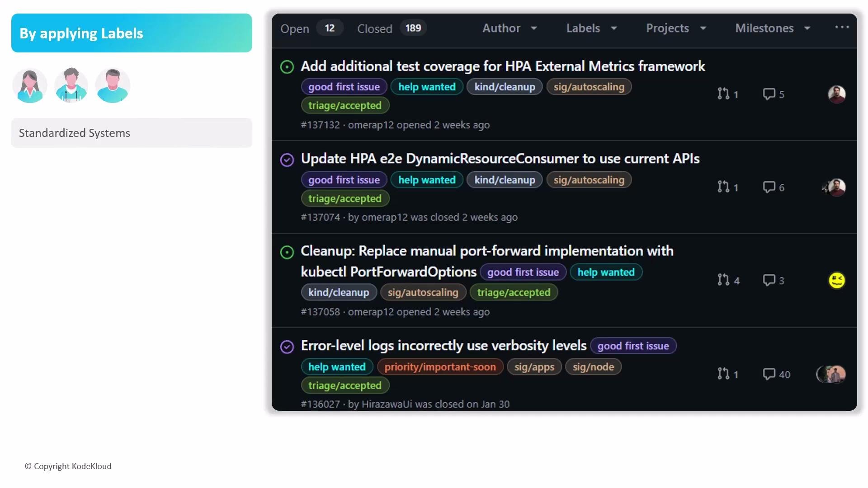Screen dimensions: 868x488
Task: Click open status icon for issue #137058
Action: click(287, 252)
